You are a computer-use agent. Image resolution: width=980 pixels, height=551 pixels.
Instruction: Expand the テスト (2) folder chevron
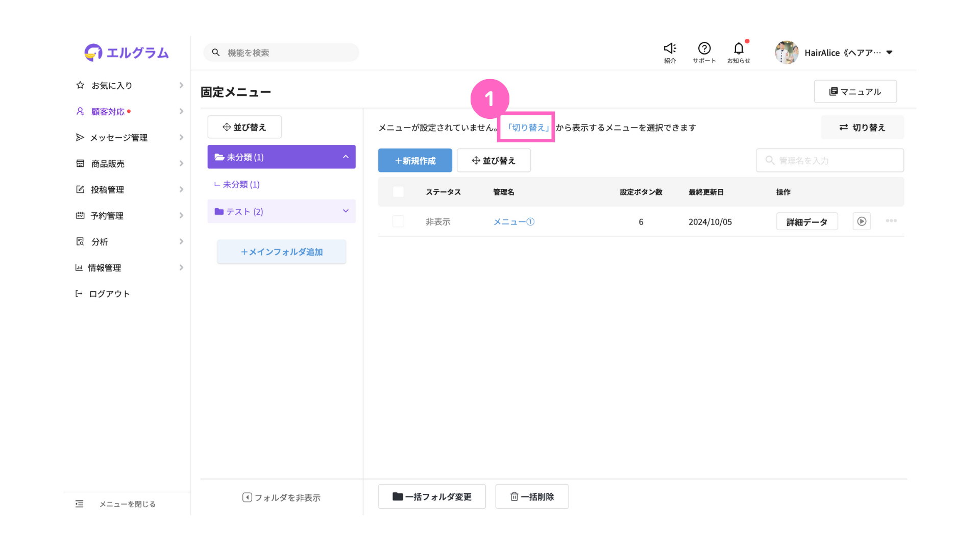[x=346, y=211]
